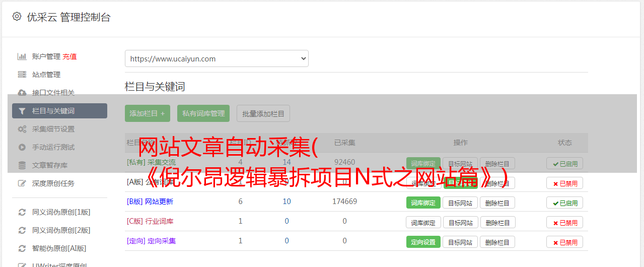644x267 pixels.
Task: Open 接口文件相关 menu item
Action: pyautogui.click(x=53, y=93)
